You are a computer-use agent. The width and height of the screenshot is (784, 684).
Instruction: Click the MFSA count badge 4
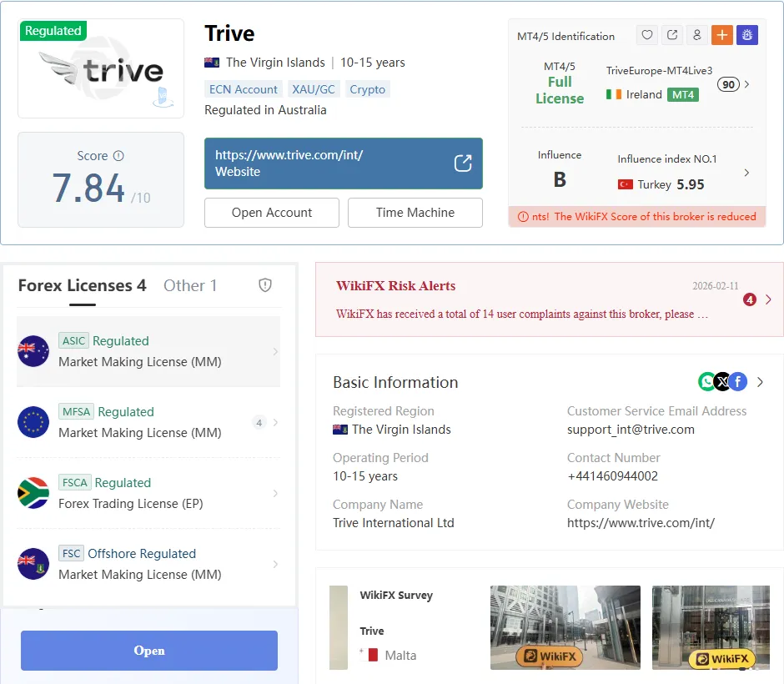coord(259,423)
